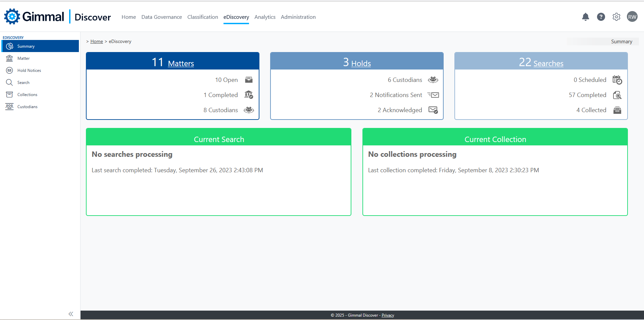The height and width of the screenshot is (320, 644).
Task: Open Collections from the sidebar
Action: point(27,95)
